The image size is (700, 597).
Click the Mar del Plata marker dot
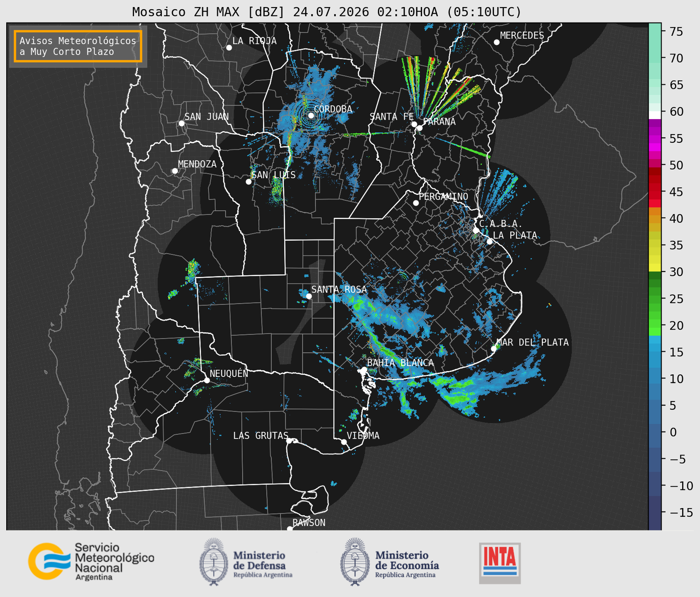(x=494, y=348)
